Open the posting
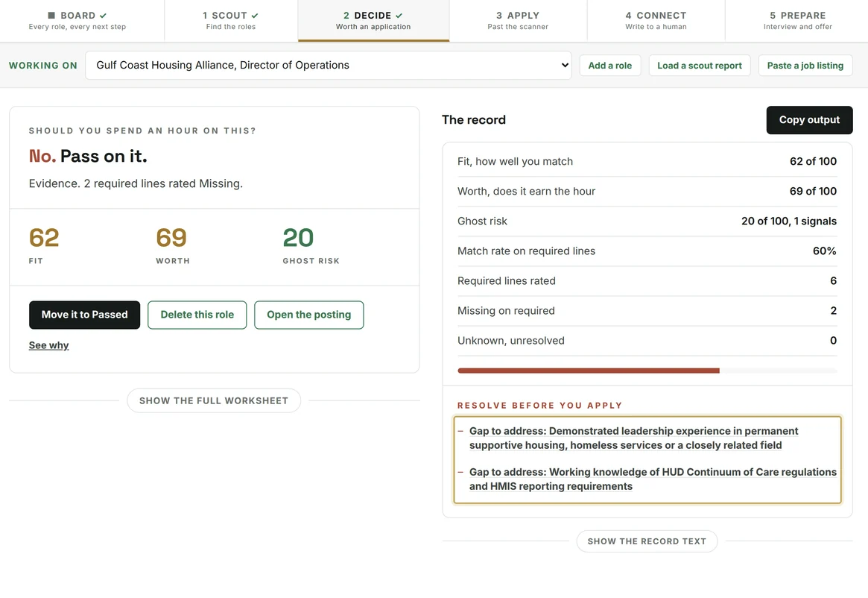 coord(309,315)
